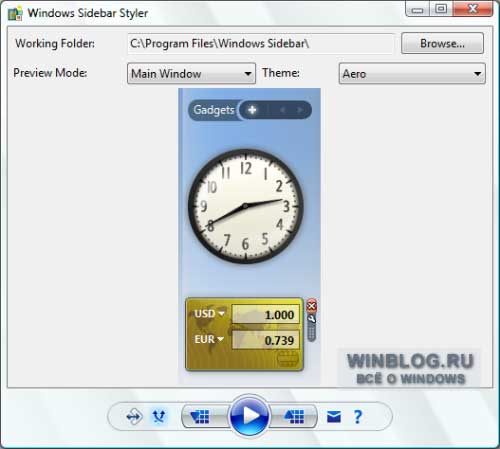Click the 0.739 EUR amount field
Image resolution: width=500 pixels, height=449 pixels.
266,340
